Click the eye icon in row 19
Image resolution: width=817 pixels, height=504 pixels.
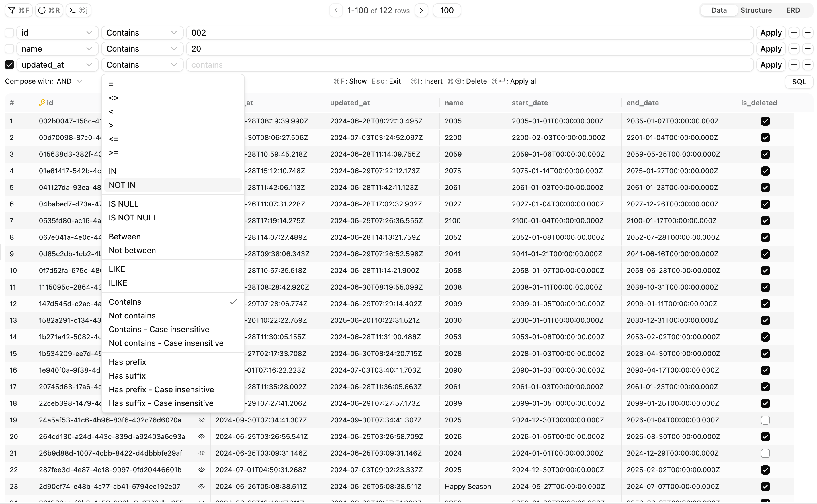pos(202,420)
